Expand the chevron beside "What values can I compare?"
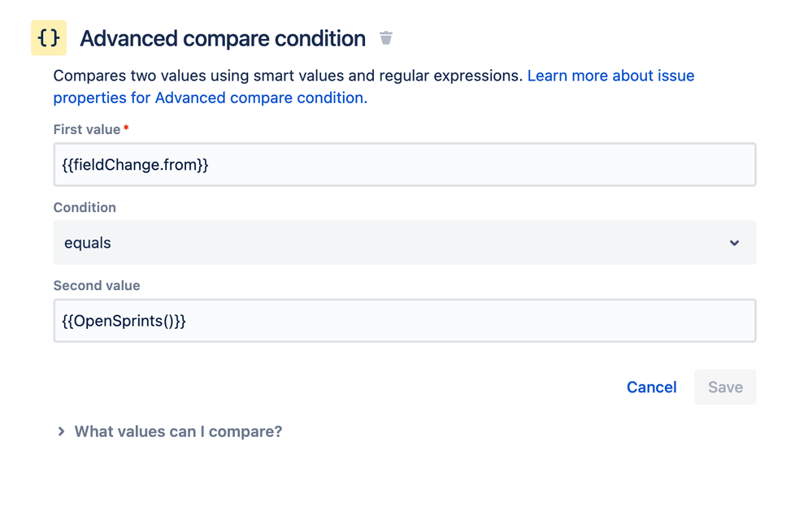 (x=61, y=431)
